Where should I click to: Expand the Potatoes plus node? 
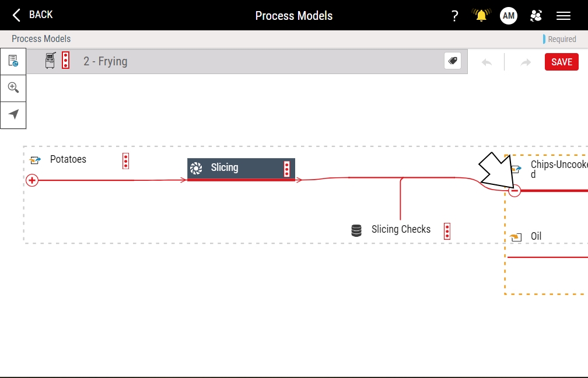(x=32, y=180)
